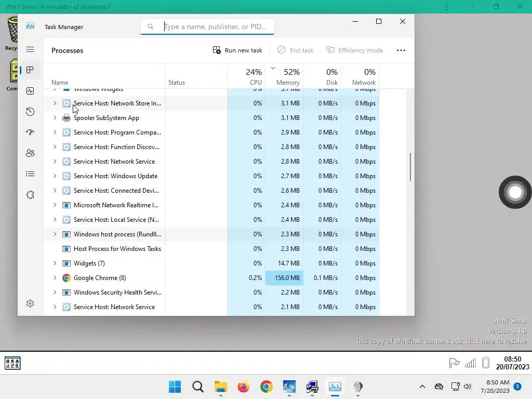532x399 pixels.
Task: Open Task Manager settings gear
Action: [30, 303]
